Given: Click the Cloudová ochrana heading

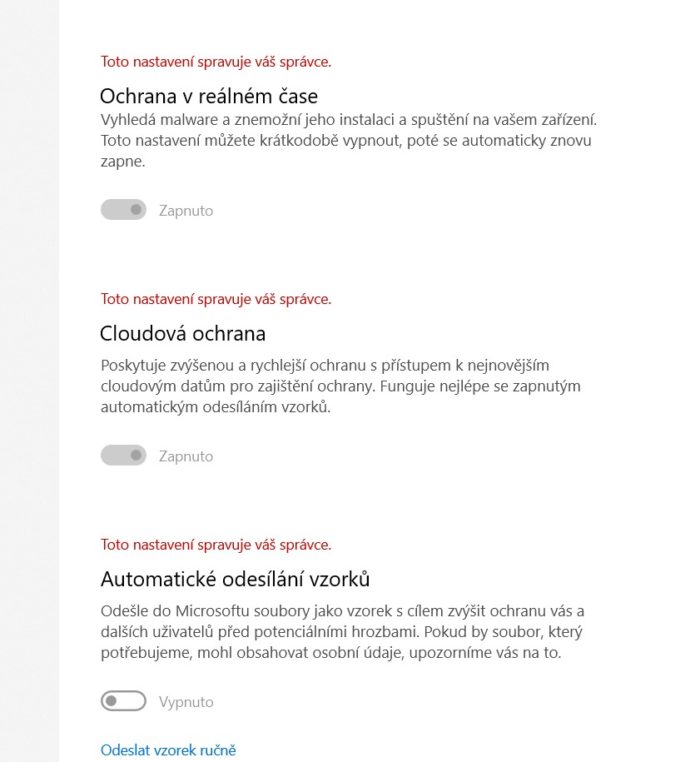Looking at the screenshot, I should [182, 334].
